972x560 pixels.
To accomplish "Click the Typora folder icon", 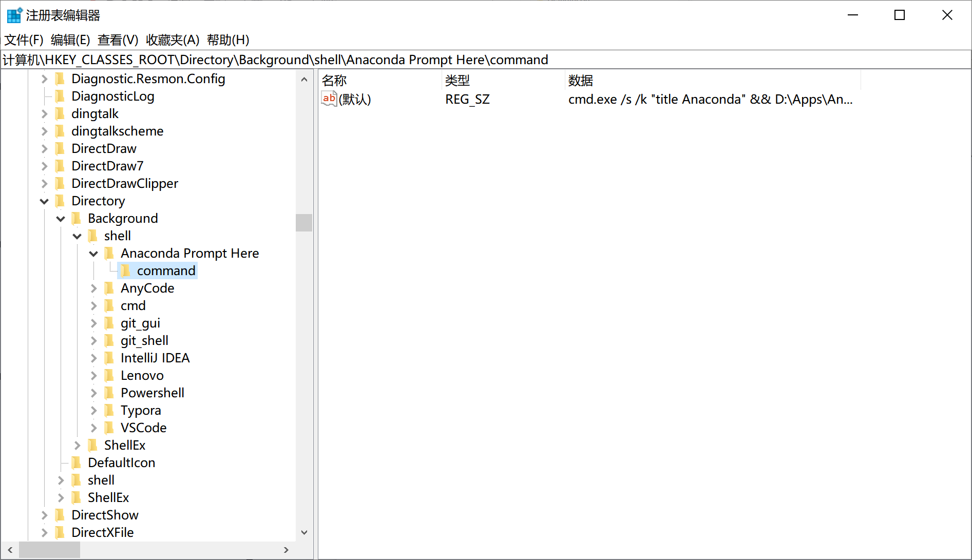I will click(109, 410).
